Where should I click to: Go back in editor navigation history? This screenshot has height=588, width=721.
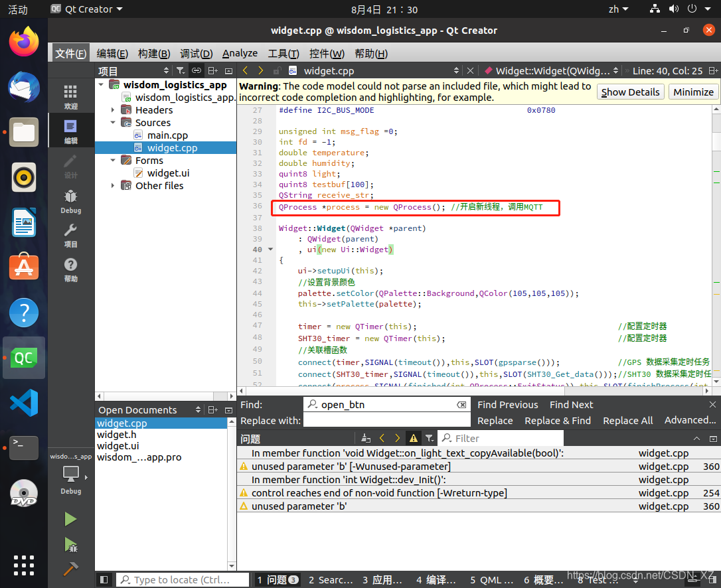(x=245, y=70)
